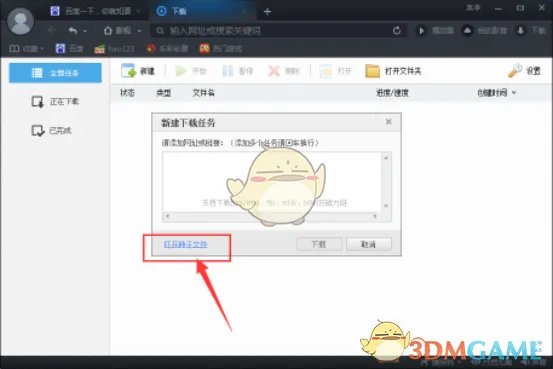Click the 下载 download button in dialog
This screenshot has height=369, width=553.
(x=319, y=244)
